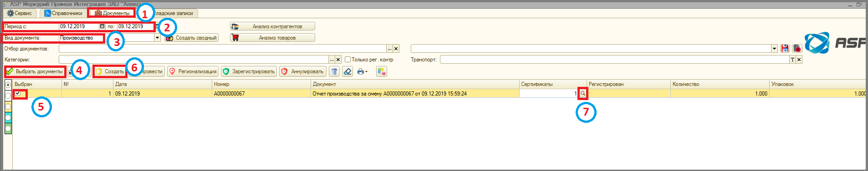Select the white uncolored row filter radio
This screenshot has width=868, height=171.
(x=8, y=96)
